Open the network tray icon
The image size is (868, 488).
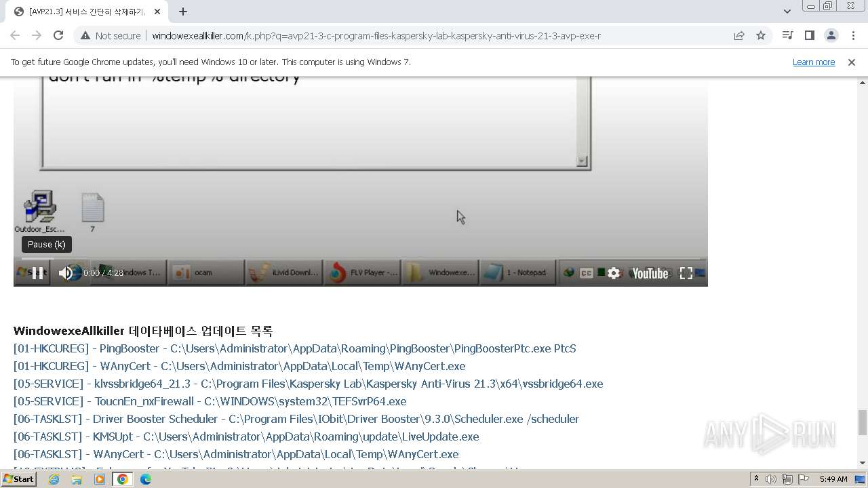pos(787,479)
